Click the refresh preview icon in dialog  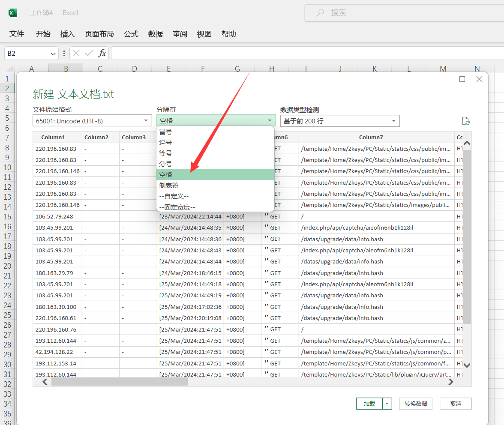[466, 121]
